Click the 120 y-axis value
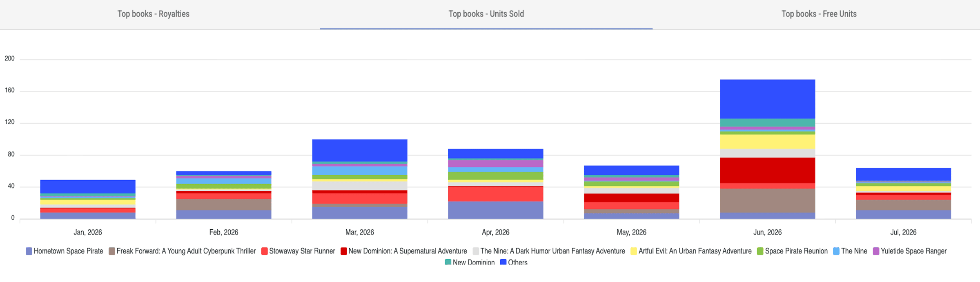Viewport: 980px width, 282px height. point(9,122)
